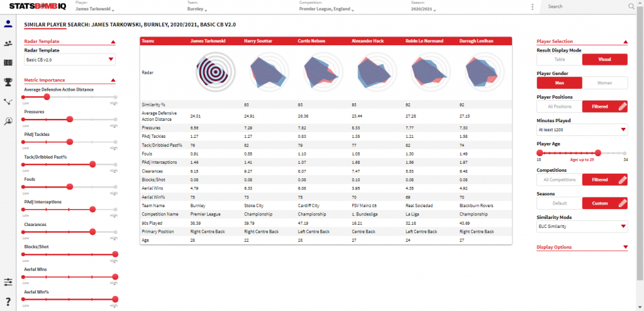Adjust Aerial Win% importance slider handle
Viewport: 644px width, 311px height.
coord(115,299)
